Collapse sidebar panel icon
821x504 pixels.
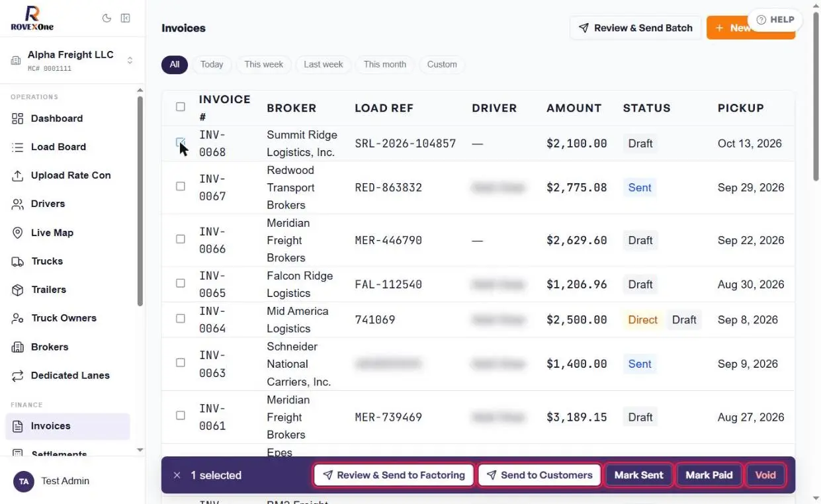pyautogui.click(x=125, y=19)
